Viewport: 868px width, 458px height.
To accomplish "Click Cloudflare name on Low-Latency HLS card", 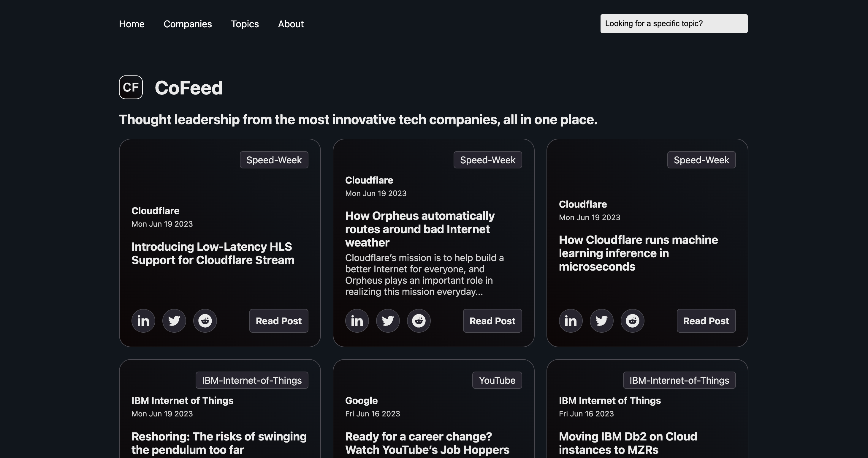I will [x=155, y=211].
